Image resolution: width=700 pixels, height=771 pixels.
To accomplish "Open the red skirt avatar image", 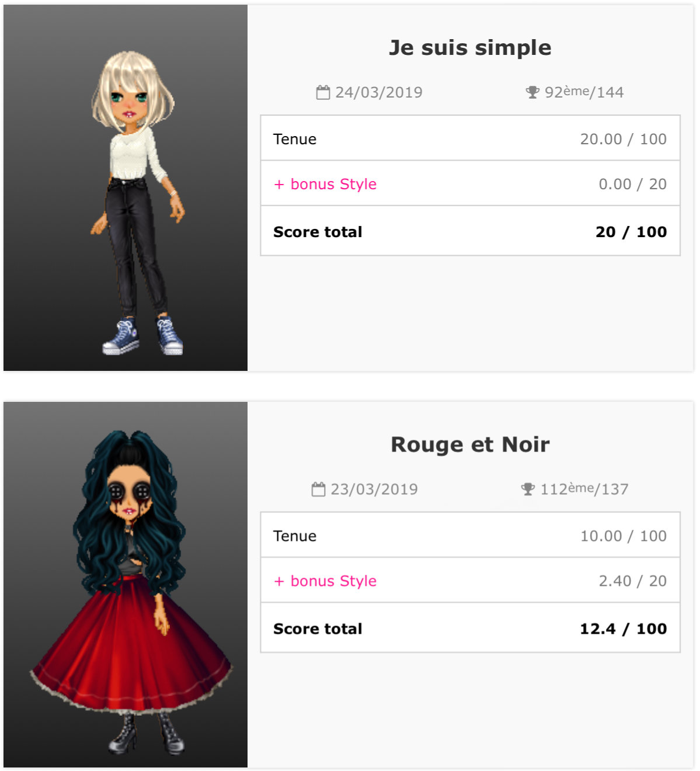I will click(x=126, y=585).
